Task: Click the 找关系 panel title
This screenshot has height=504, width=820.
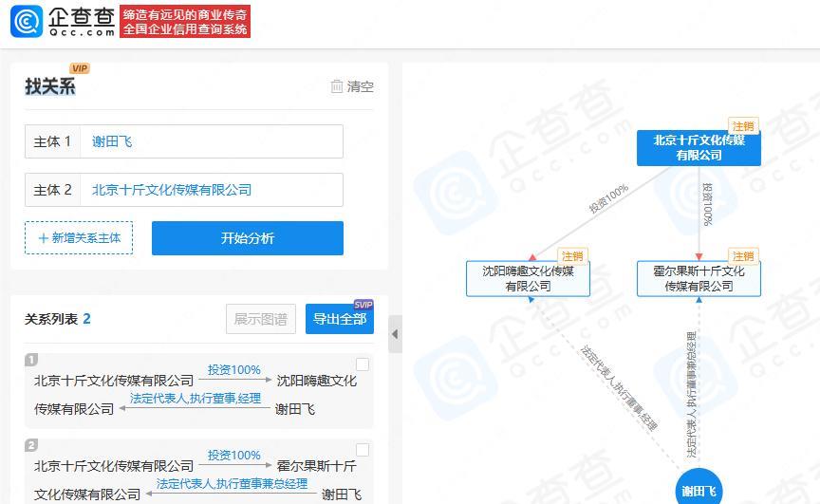Action: [x=50, y=86]
